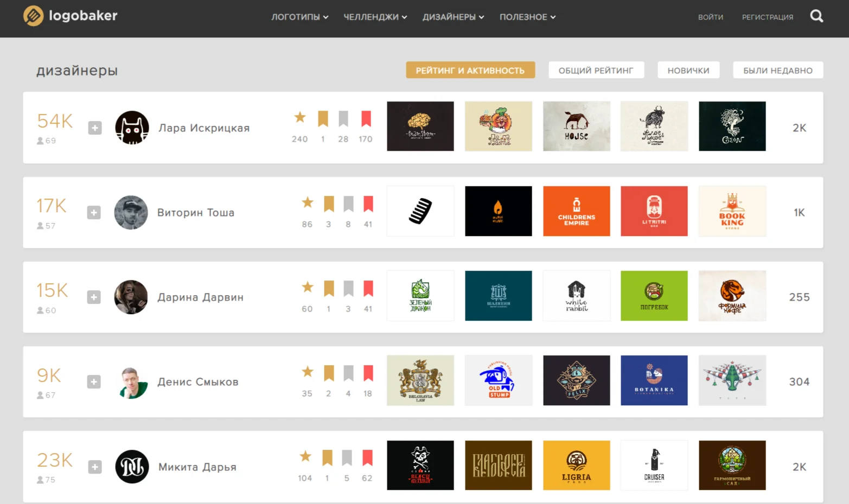The width and height of the screenshot is (849, 504).
Task: Expand the ПОЛЕЗНОЕ dropdown menu
Action: tap(527, 17)
